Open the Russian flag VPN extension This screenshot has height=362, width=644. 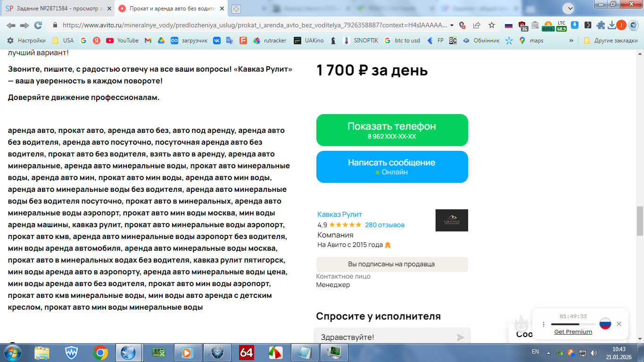coord(509,25)
